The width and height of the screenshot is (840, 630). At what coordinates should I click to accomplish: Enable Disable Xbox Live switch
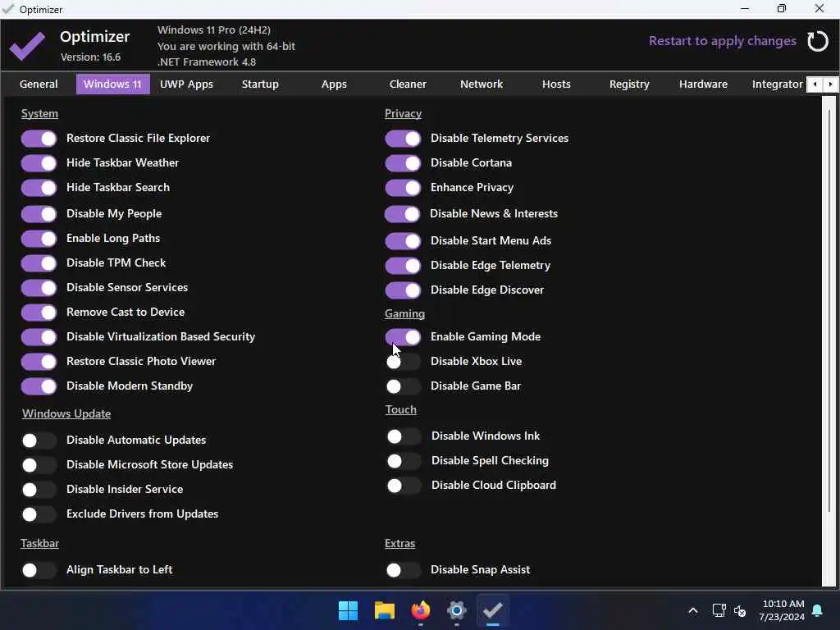point(403,362)
